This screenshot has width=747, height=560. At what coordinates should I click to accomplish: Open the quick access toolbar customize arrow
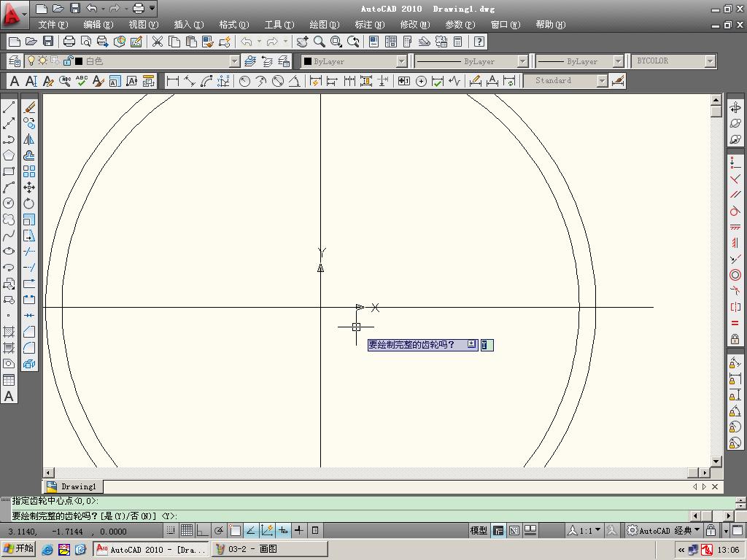pyautogui.click(x=152, y=8)
